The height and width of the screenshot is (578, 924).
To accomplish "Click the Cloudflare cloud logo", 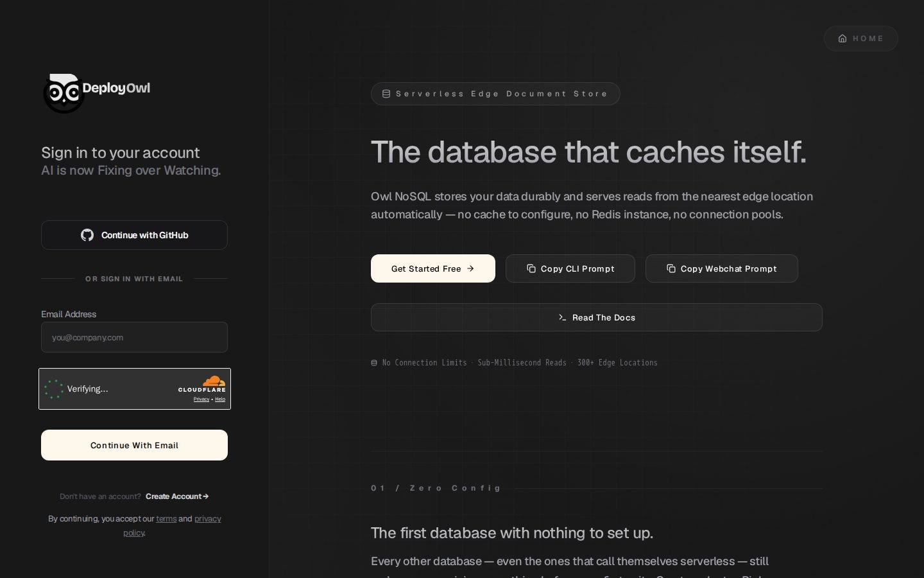I will (214, 381).
